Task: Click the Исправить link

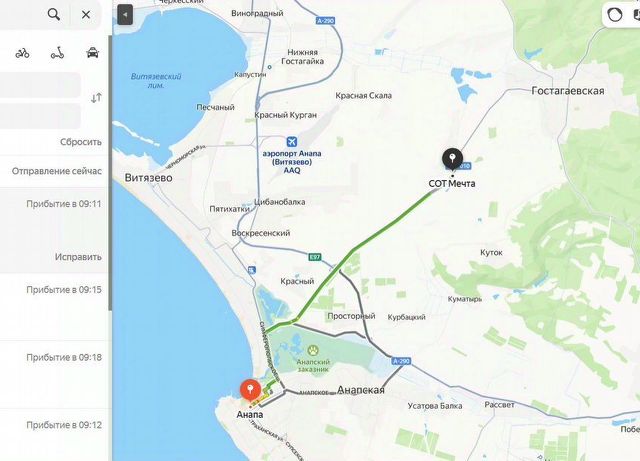Action: click(78, 257)
